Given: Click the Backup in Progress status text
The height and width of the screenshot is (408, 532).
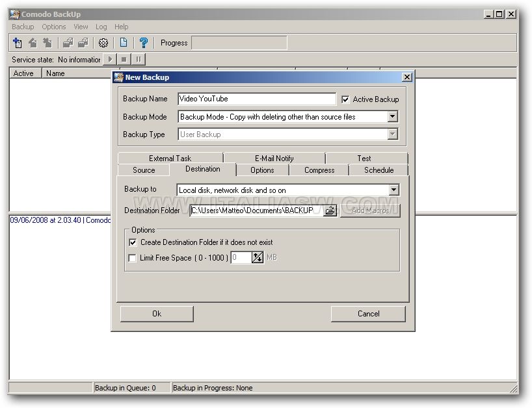Looking at the screenshot, I should 213,388.
